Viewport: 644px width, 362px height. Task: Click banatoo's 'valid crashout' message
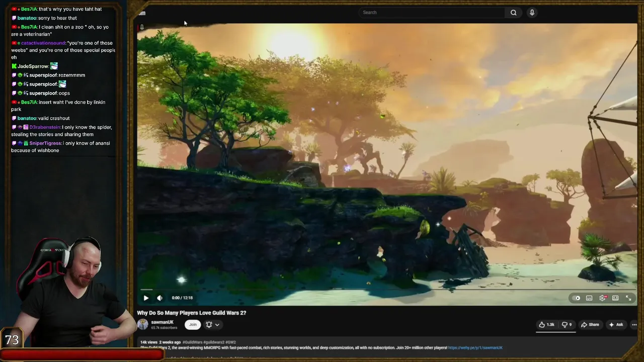54,118
